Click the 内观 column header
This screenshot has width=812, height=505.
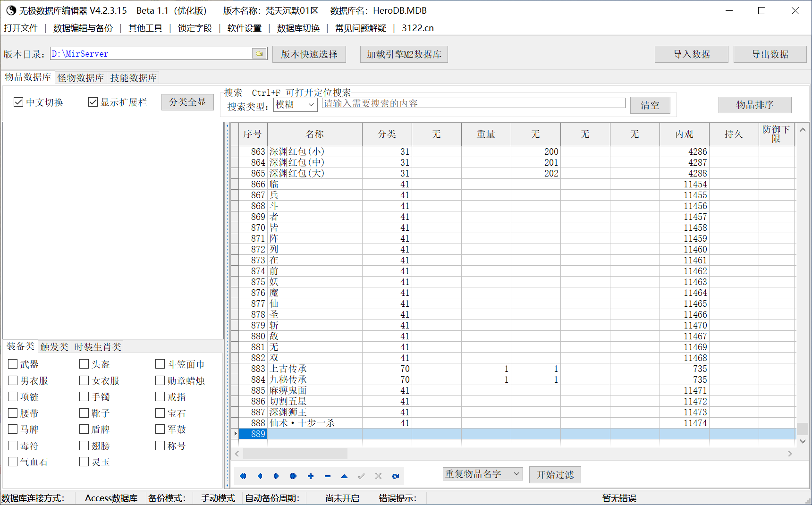click(x=684, y=134)
